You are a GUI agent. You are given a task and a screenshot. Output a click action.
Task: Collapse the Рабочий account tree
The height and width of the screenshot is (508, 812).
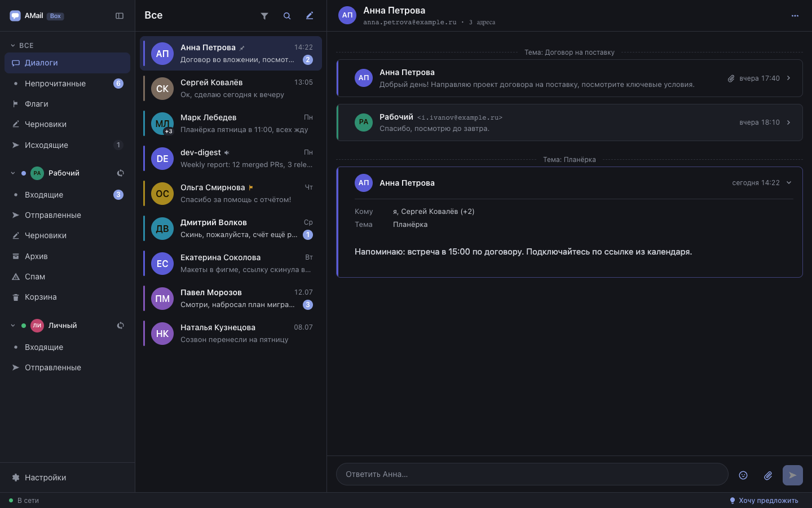(13, 173)
